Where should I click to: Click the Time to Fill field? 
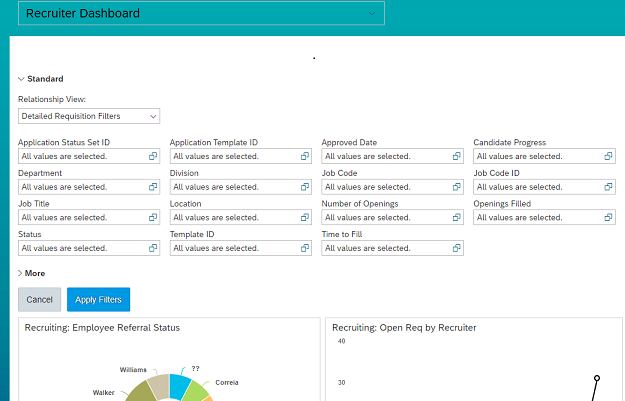point(393,248)
